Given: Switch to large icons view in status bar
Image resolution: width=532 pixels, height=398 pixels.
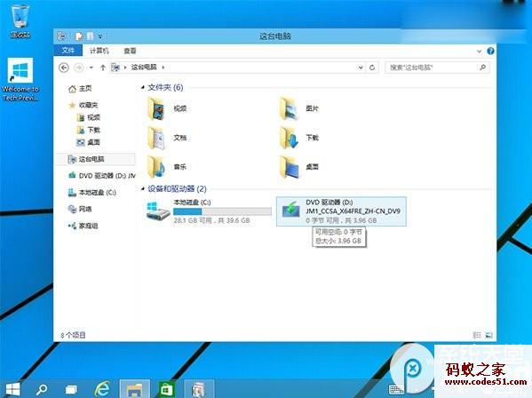Looking at the screenshot, I should pos(488,335).
